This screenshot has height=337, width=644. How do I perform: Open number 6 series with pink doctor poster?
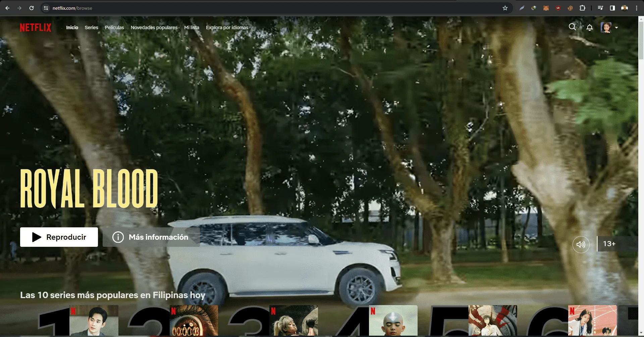pyautogui.click(x=592, y=321)
